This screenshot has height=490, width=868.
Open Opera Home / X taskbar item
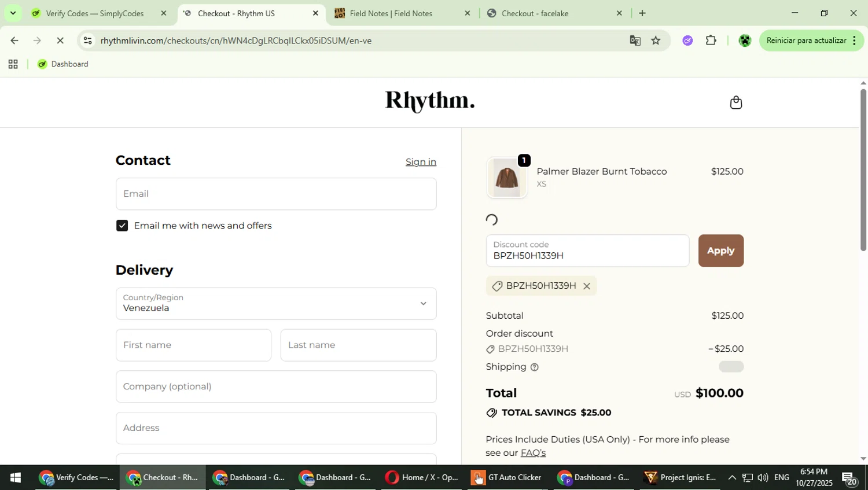point(422,478)
